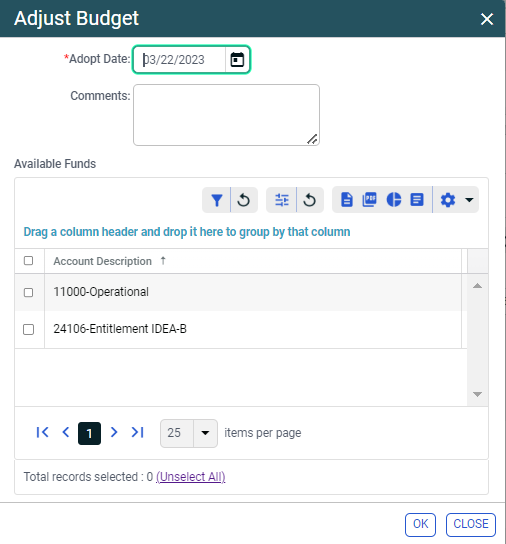506x544 pixels.
Task: Click the filter funnel icon
Action: click(217, 200)
